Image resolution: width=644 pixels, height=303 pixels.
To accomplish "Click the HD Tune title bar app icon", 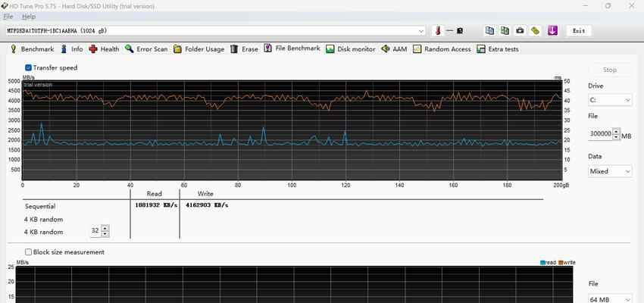I will point(4,6).
